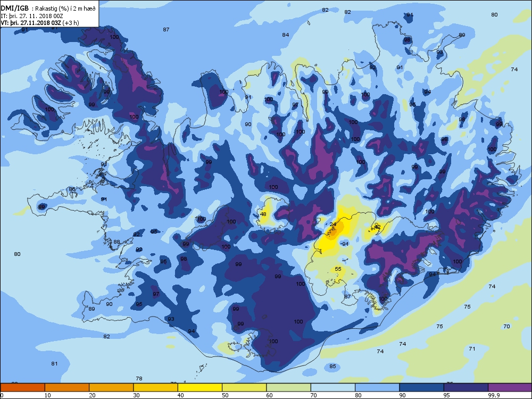The width and height of the screenshot is (532, 399).
Task: Pick the pale yellow 50–60 legend swatch
Action: 244,387
